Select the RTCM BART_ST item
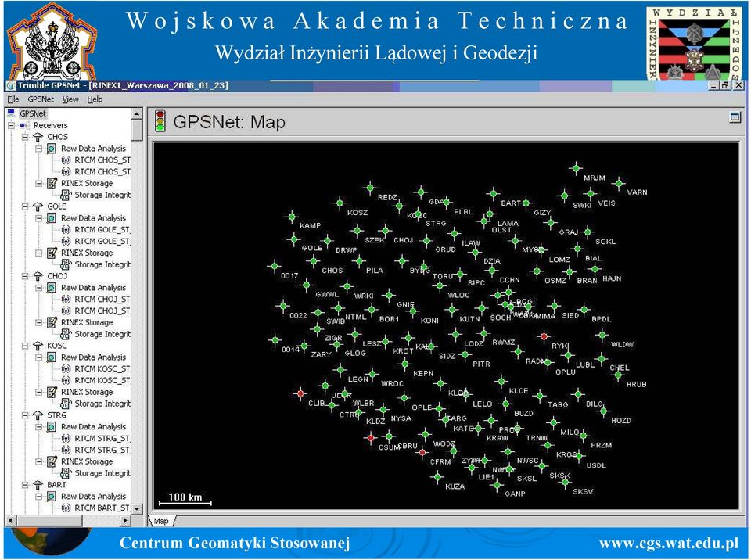The height and width of the screenshot is (560, 751). coord(102,508)
